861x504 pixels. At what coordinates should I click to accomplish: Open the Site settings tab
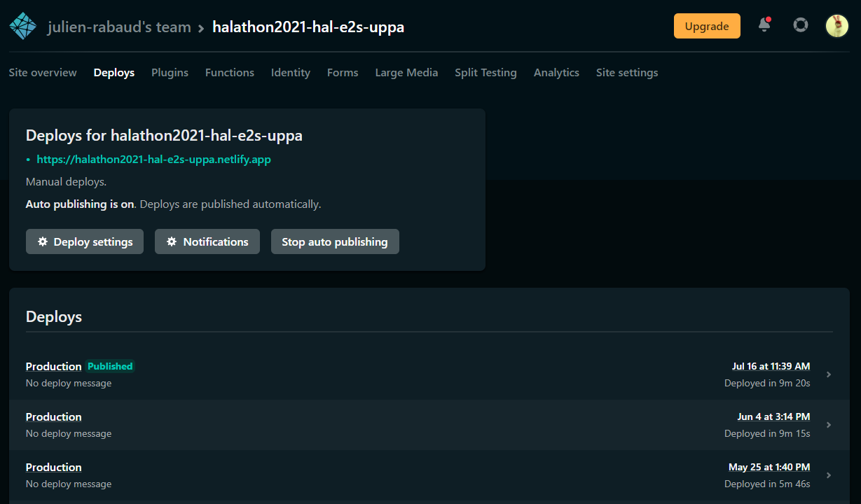click(626, 73)
